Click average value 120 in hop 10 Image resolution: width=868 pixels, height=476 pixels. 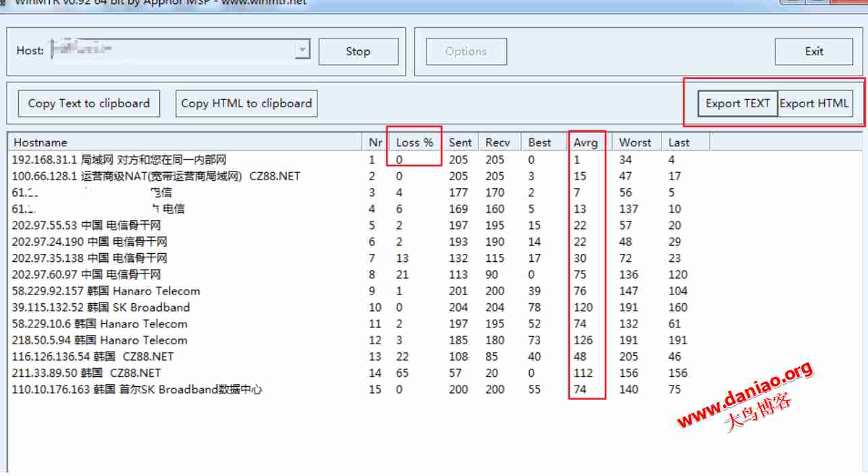click(583, 307)
